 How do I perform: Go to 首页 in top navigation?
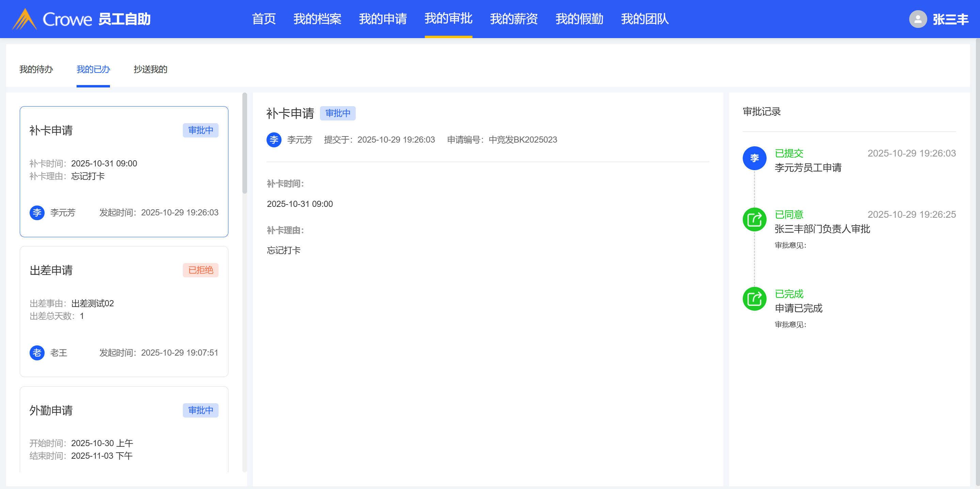264,19
